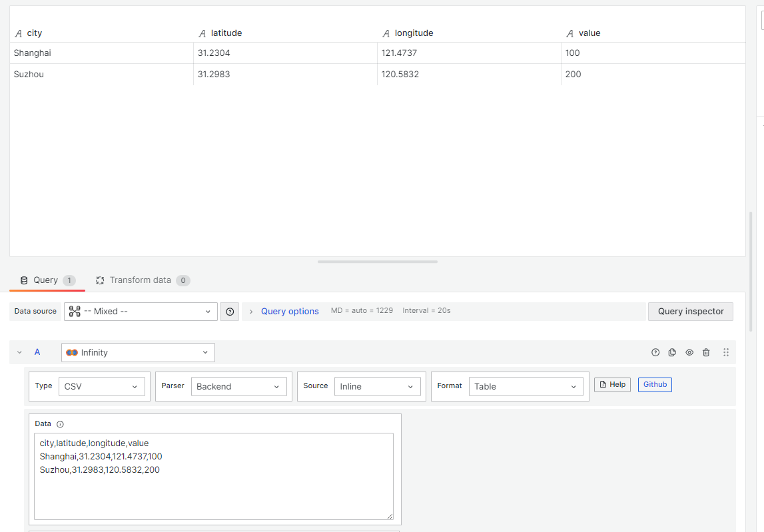764x532 pixels.
Task: Open the Github link button
Action: pyautogui.click(x=655, y=384)
